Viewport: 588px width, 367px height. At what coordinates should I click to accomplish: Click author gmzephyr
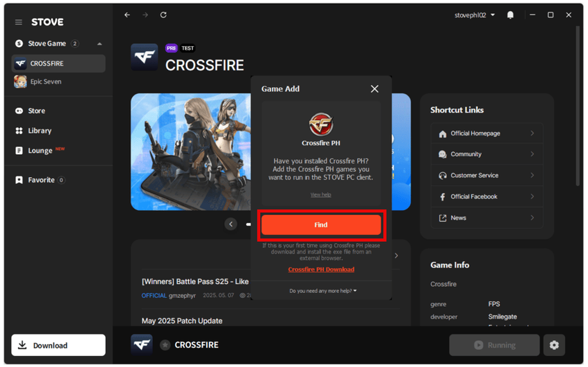[x=182, y=296]
